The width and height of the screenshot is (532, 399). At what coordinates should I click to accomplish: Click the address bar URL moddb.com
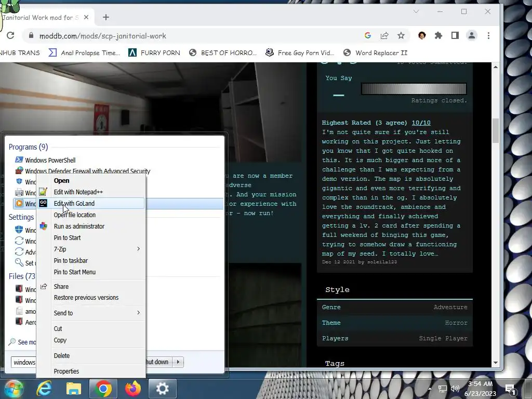[x=102, y=36]
